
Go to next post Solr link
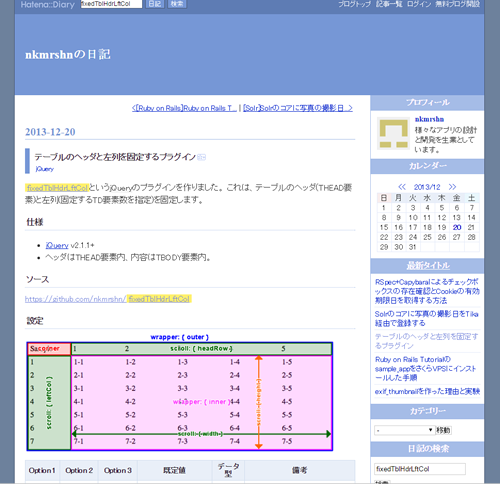(298, 108)
